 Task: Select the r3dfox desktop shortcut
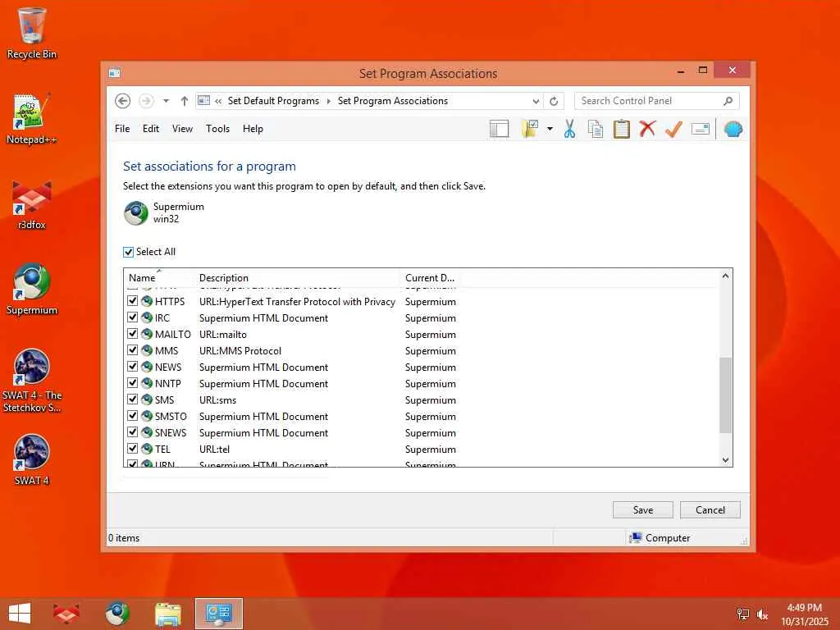pos(32,204)
